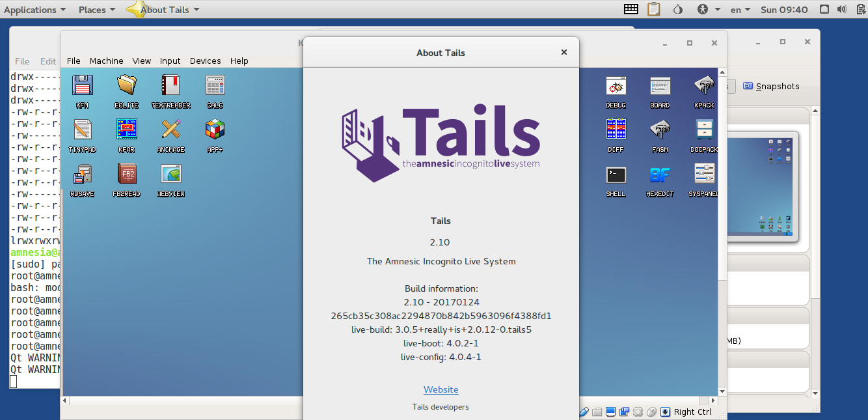
Task: Open the TEXTREADER app icon
Action: tap(170, 86)
